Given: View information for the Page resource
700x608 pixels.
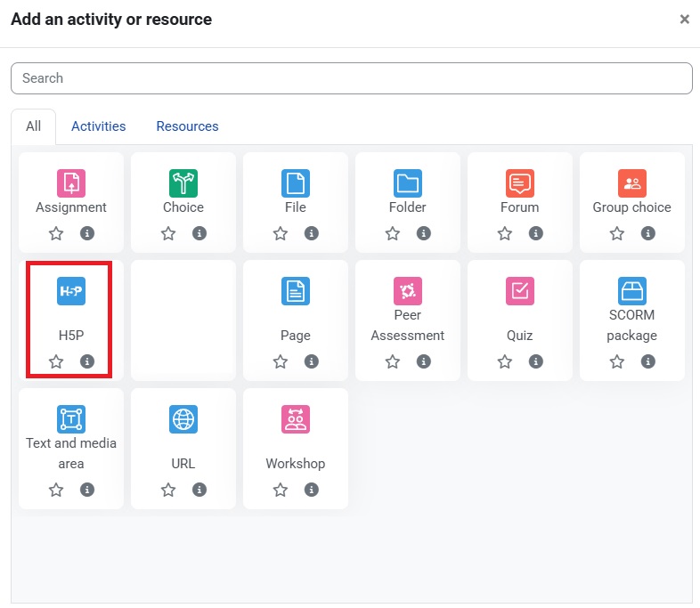Looking at the screenshot, I should click(312, 361).
